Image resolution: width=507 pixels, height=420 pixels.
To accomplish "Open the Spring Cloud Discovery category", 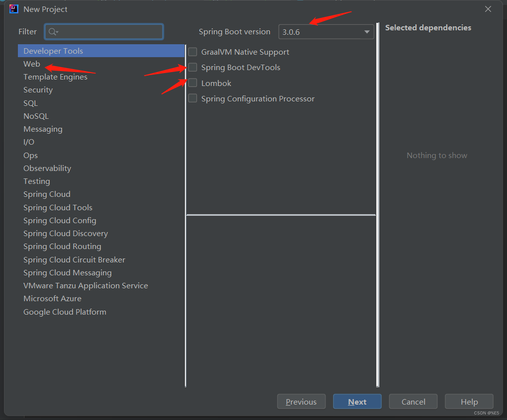I will tap(101, 234).
